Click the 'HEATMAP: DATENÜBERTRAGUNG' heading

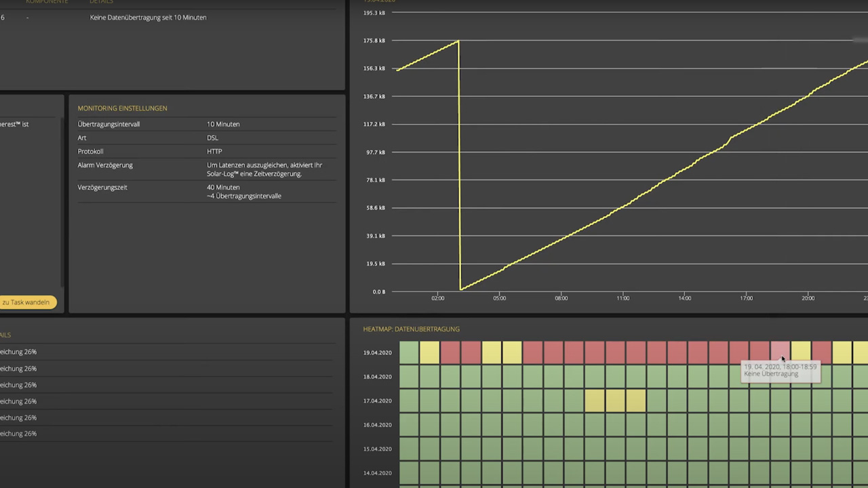(x=411, y=329)
